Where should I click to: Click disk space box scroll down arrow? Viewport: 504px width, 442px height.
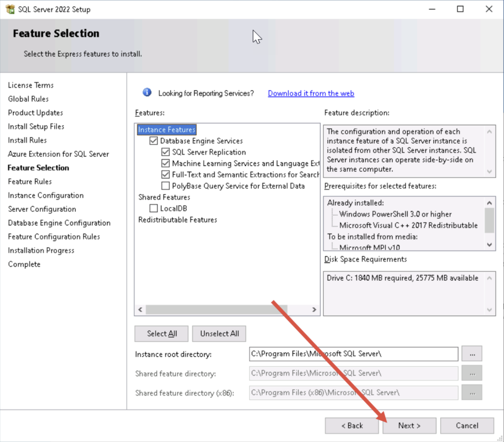click(x=489, y=310)
